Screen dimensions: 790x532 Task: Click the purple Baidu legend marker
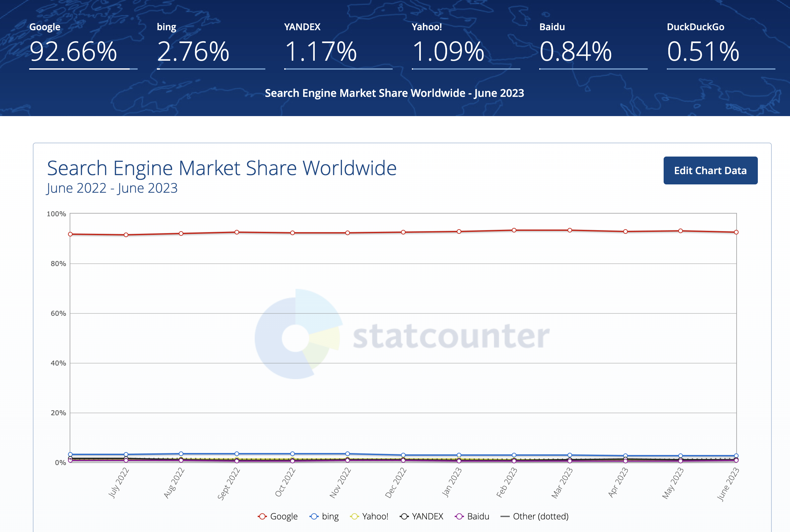460,516
